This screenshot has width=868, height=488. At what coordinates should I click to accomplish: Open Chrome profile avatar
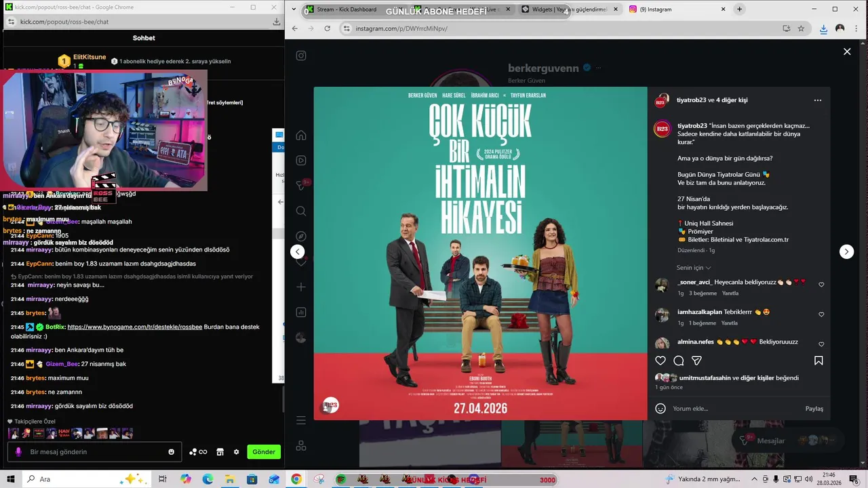click(840, 28)
